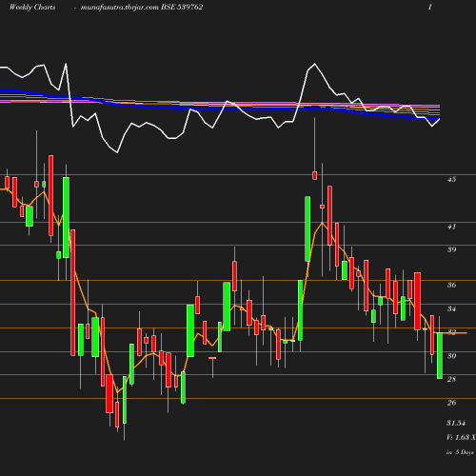Click the price axis label 39
This screenshot has height=476, width=476.
451,249
